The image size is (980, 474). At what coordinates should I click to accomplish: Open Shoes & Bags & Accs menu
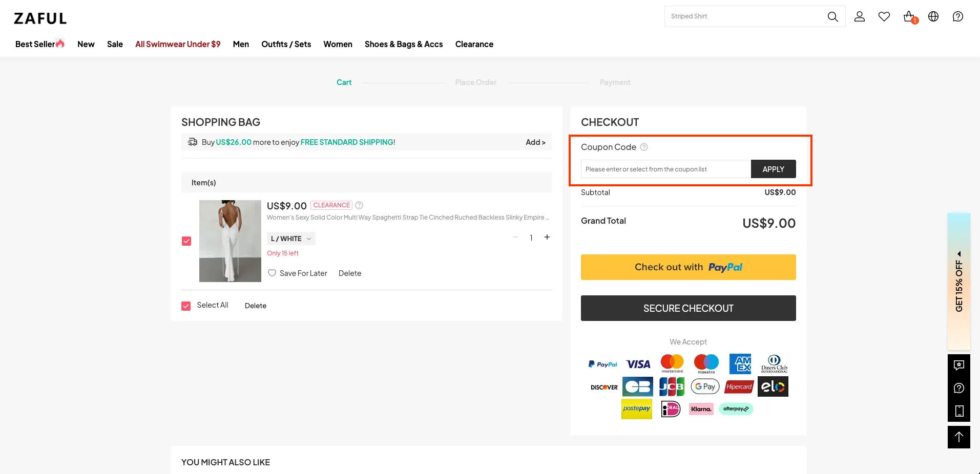404,44
